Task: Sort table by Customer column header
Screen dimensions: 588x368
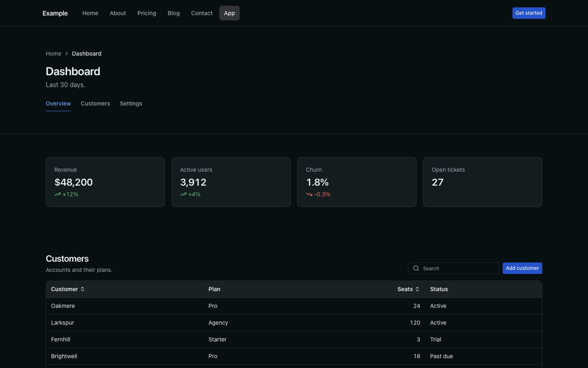Action: pos(68,289)
